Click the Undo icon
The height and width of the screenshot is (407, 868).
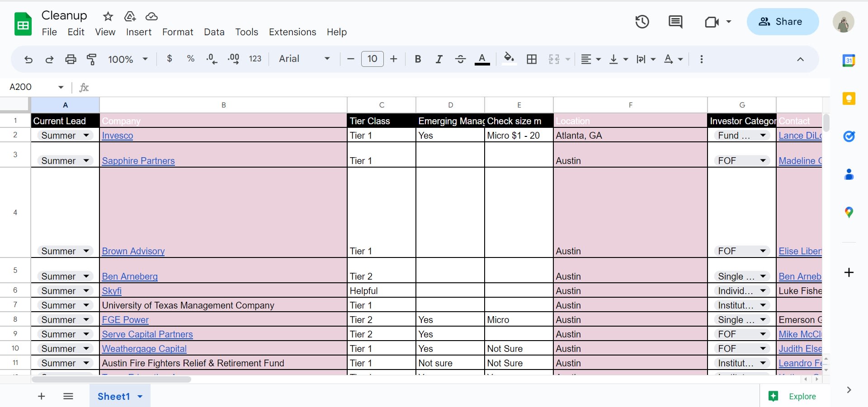click(x=28, y=59)
